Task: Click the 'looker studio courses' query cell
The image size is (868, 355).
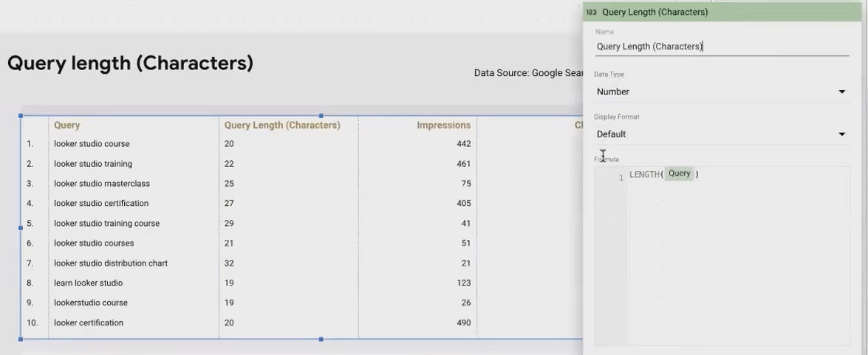Action: tap(94, 244)
